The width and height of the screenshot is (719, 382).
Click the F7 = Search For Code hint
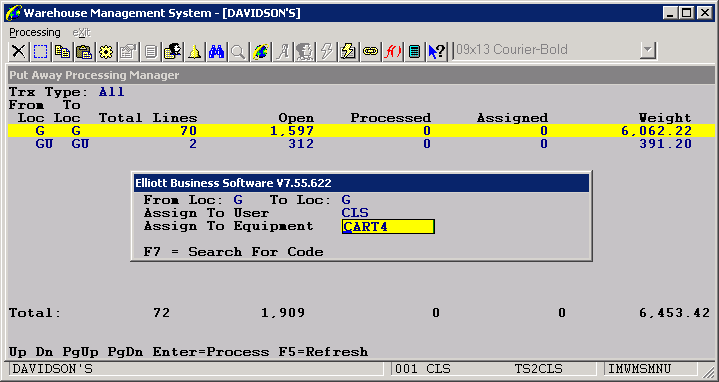[x=233, y=252]
